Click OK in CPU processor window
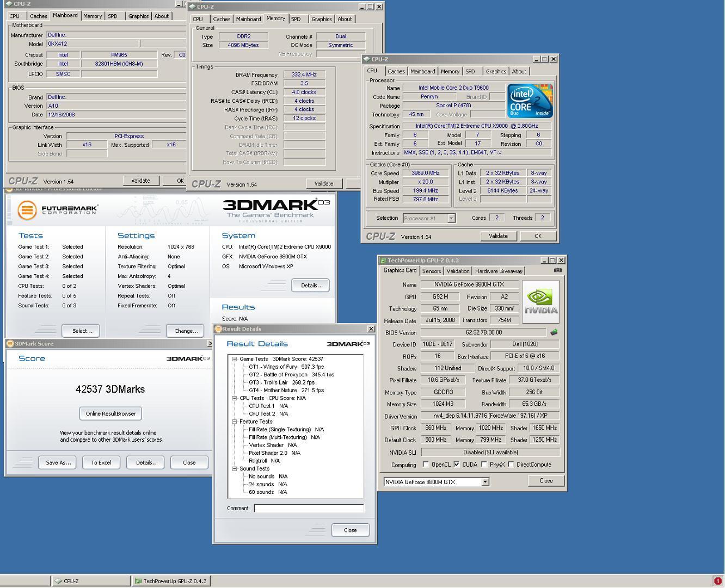 pos(538,236)
